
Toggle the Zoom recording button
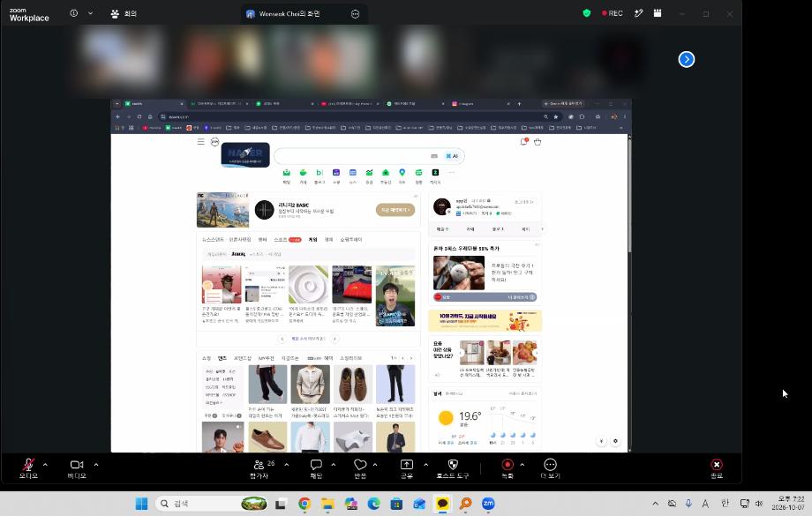tap(507, 467)
